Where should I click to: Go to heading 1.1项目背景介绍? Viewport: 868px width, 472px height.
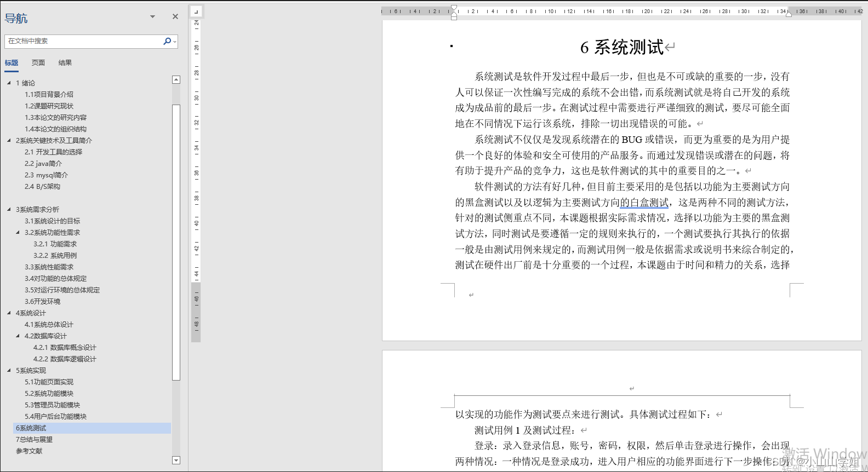tap(49, 95)
